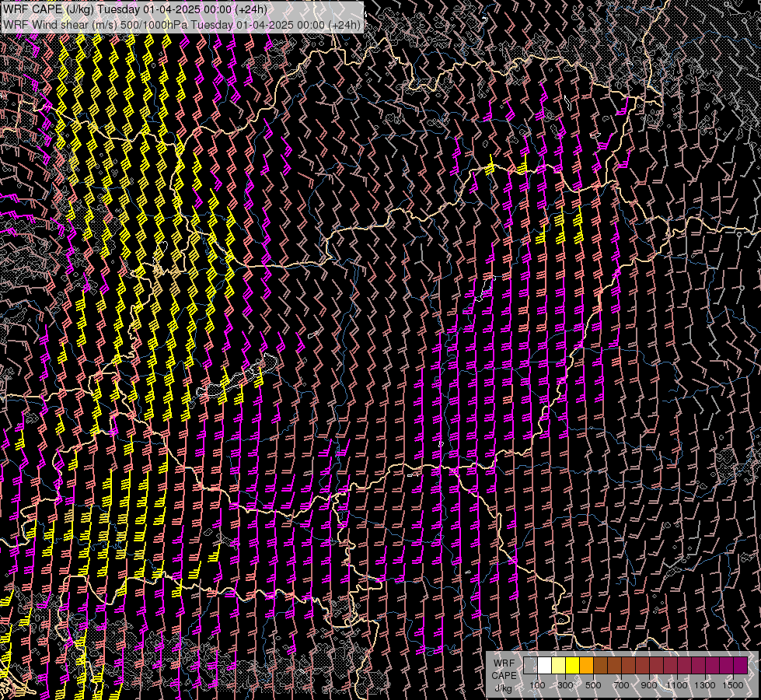Viewport: 761px width, 700px height.
Task: Select the bright yellow CAPE legend swatch
Action: [573, 666]
